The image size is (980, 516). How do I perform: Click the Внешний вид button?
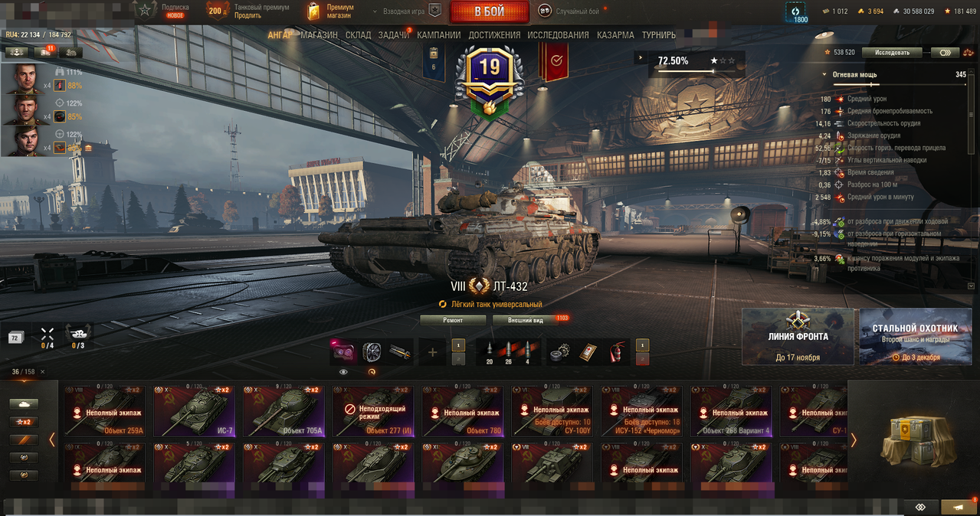tap(526, 320)
